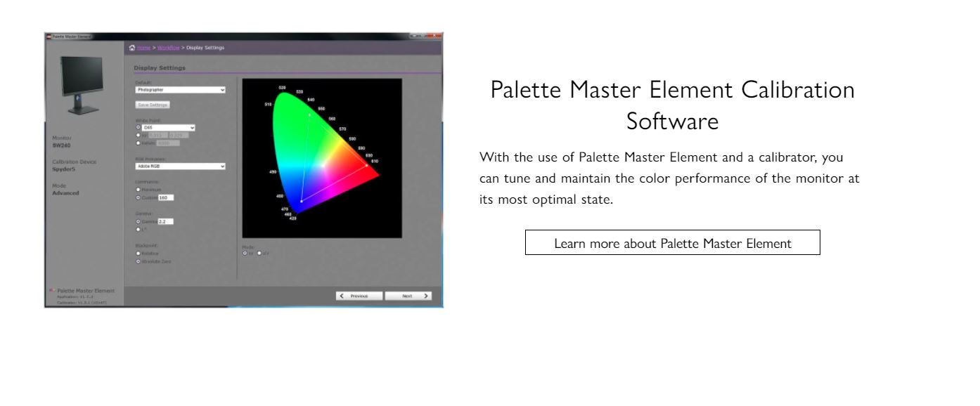Open the Home breadcrumb link
This screenshot has height=406, width=980.
[143, 48]
